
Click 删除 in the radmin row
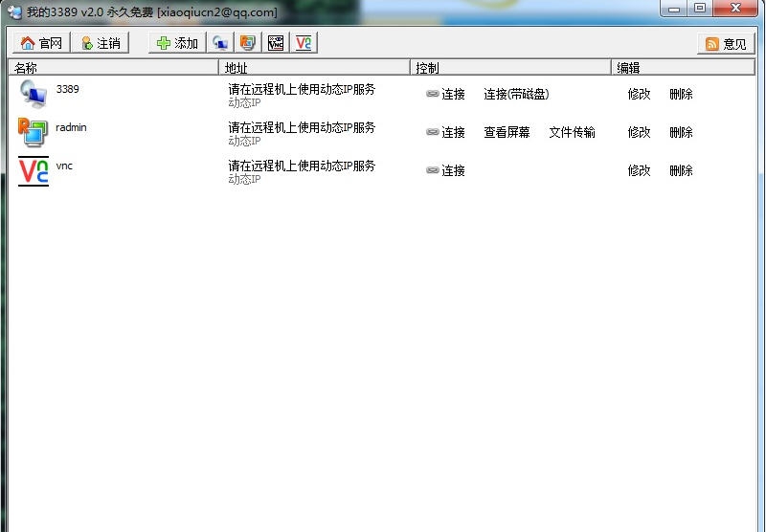pos(682,132)
